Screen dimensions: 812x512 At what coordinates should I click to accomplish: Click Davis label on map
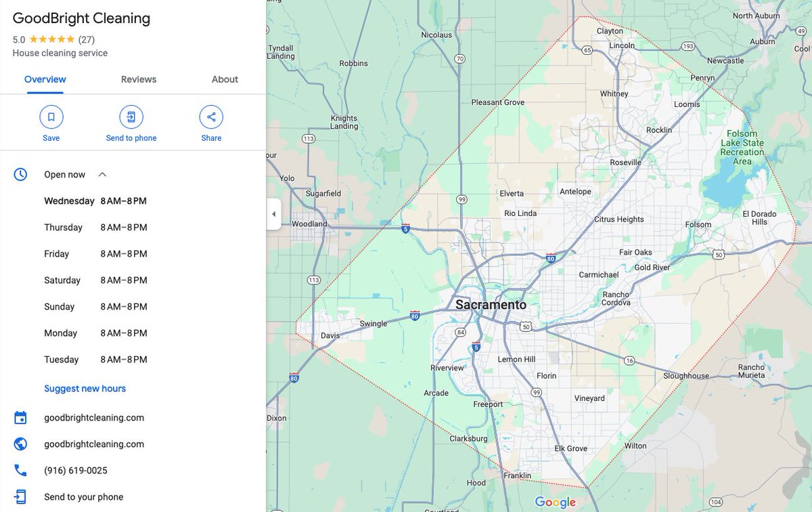(330, 335)
